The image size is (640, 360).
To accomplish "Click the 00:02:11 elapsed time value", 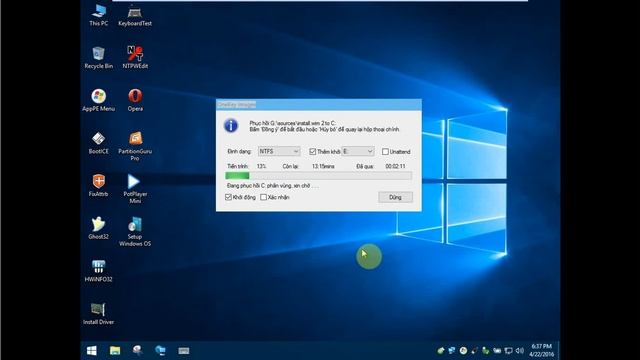I will (x=396, y=166).
